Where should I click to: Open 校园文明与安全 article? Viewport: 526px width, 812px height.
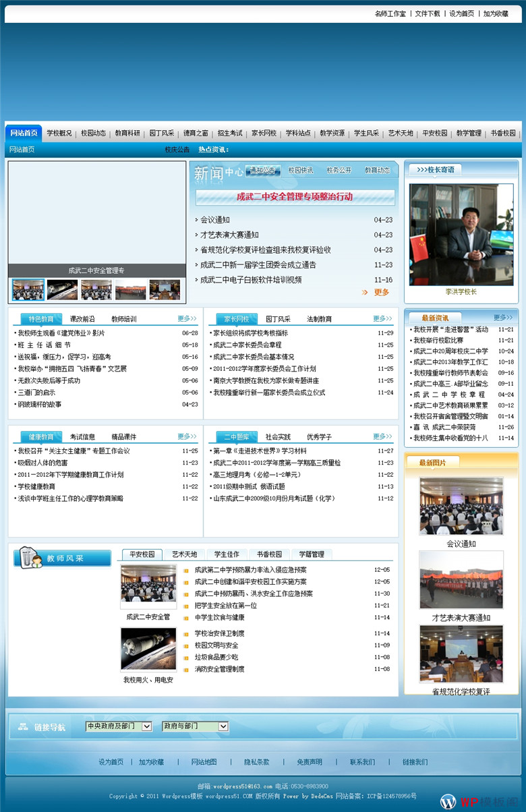216,645
